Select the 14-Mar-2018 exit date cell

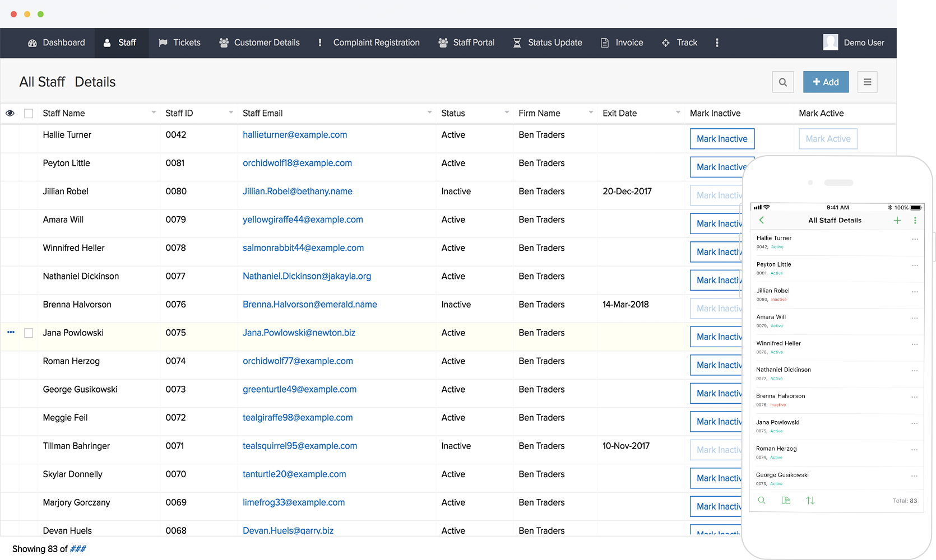(x=625, y=305)
